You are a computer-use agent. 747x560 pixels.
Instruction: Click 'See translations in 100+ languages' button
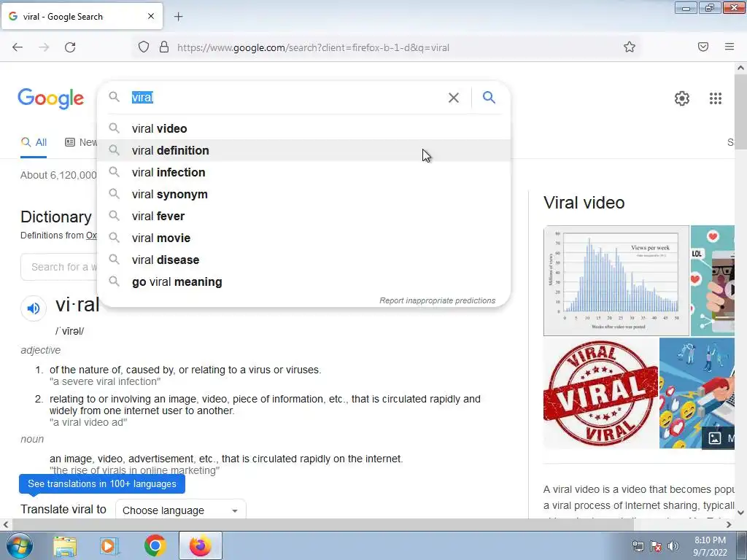tap(102, 484)
